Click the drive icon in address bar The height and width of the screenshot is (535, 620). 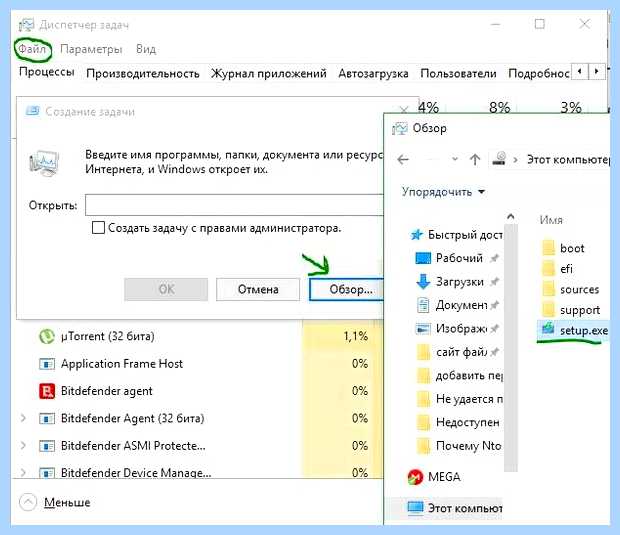(x=500, y=159)
